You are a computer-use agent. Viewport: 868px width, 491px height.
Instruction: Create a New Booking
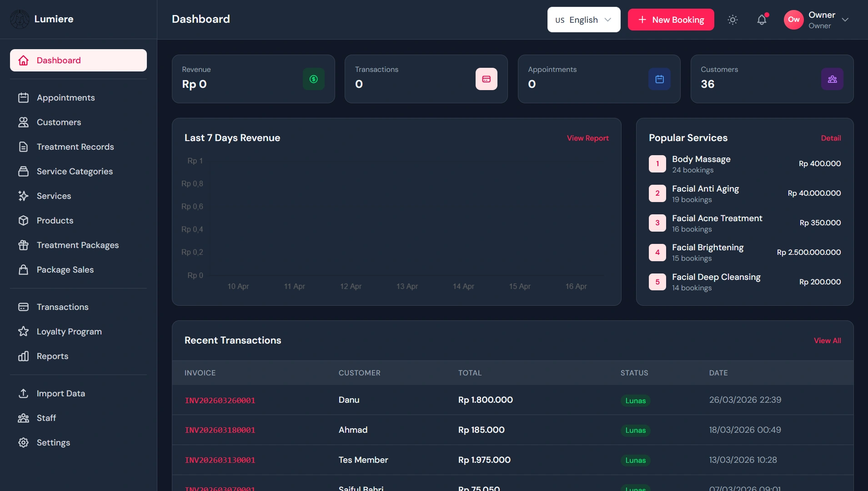point(671,20)
